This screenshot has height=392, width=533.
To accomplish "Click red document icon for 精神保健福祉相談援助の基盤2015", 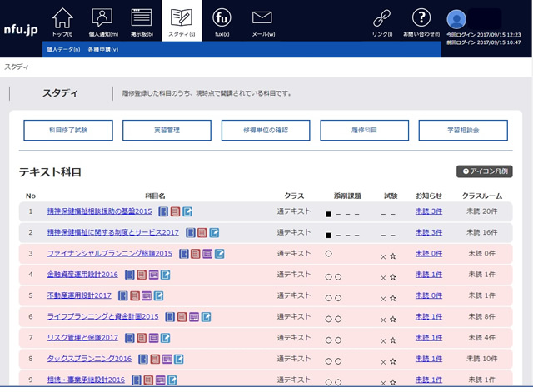I will [175, 211].
